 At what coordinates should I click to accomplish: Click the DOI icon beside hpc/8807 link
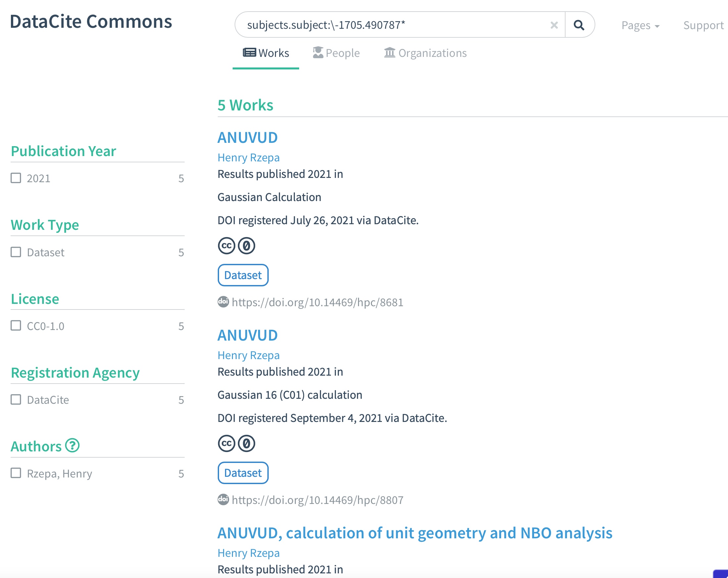223,500
